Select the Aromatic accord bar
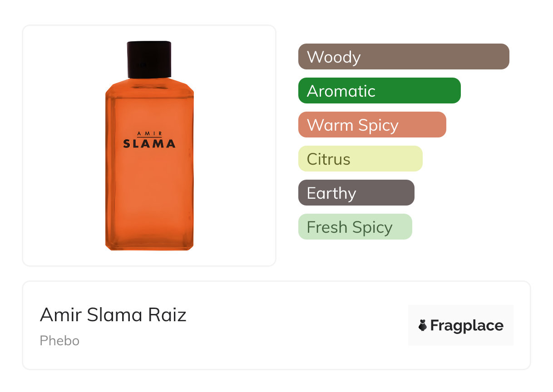The image size is (553, 392). click(379, 91)
